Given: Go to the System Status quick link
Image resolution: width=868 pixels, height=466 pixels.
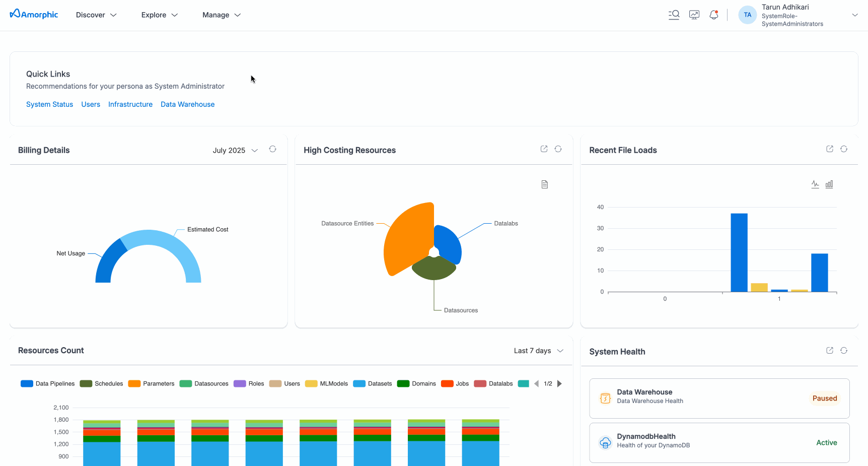Looking at the screenshot, I should (x=49, y=104).
